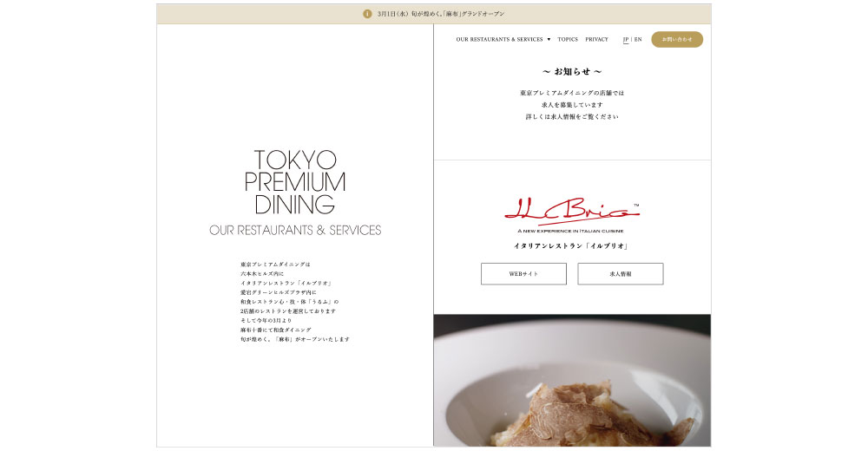
Task: Click the OUR RESTAURANTS & SERVICES subtitle on left
Action: [295, 230]
